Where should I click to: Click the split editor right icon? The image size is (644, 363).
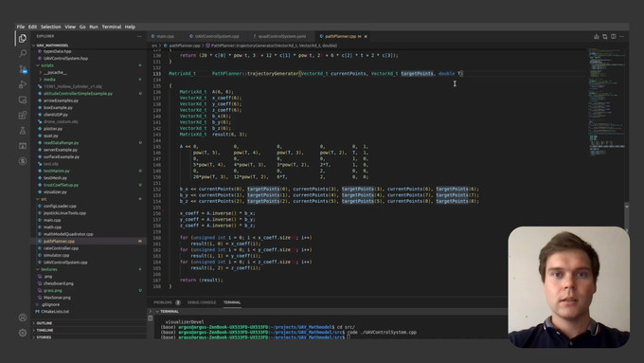tap(613, 37)
